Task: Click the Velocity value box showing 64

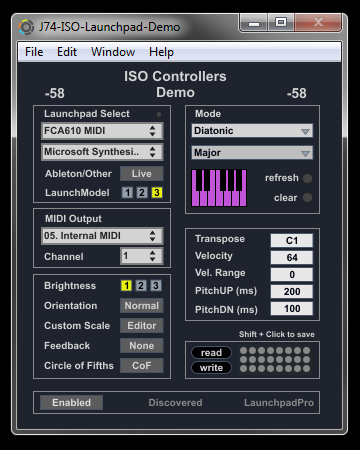Action: (292, 257)
